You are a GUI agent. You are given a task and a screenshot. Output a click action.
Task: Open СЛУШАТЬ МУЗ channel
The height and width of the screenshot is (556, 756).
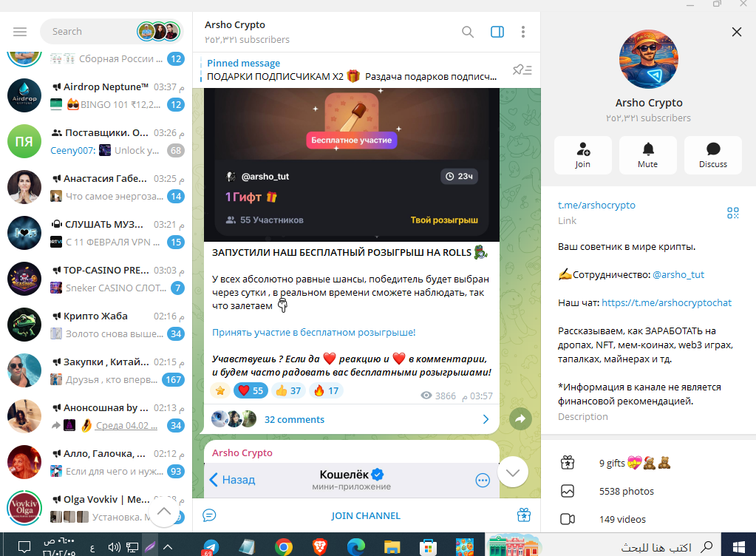(96, 233)
